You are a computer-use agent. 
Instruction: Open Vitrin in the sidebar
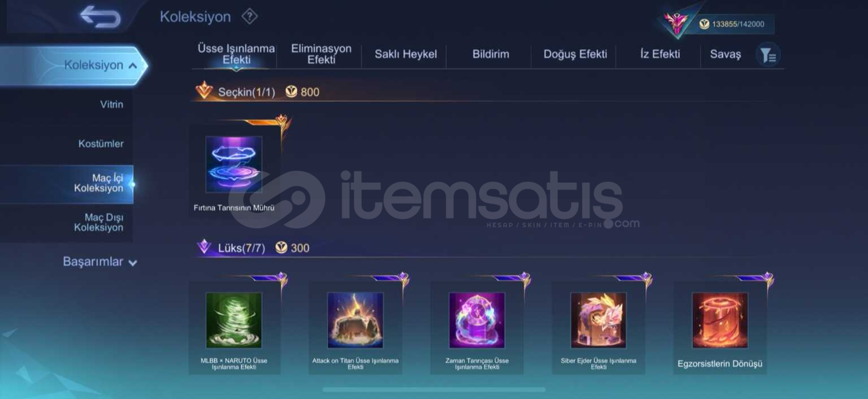coord(111,105)
